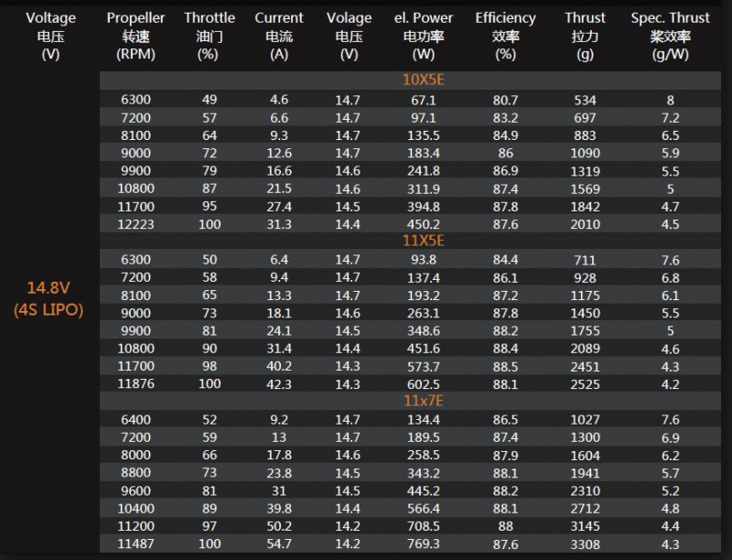Select efficiency value 84.9
The height and width of the screenshot is (560, 732).
pyautogui.click(x=506, y=135)
